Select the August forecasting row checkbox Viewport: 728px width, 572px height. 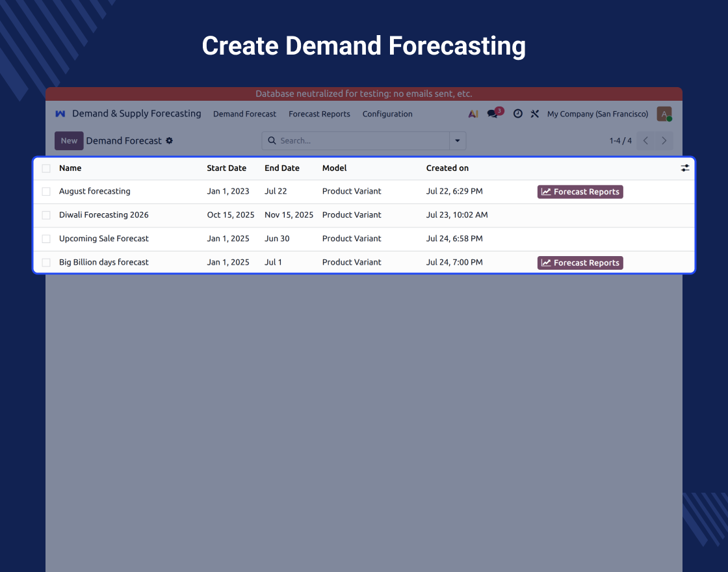[x=46, y=191]
